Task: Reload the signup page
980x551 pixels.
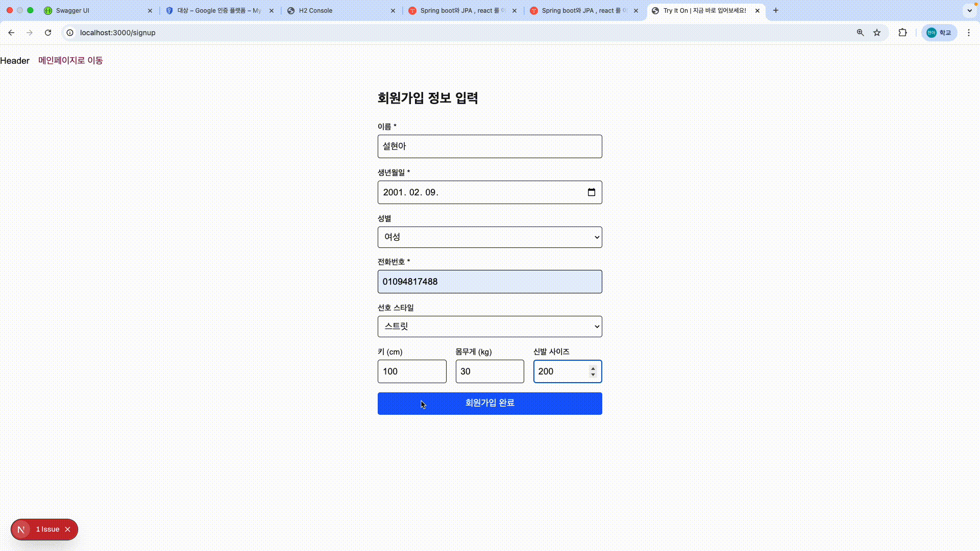Action: (48, 33)
